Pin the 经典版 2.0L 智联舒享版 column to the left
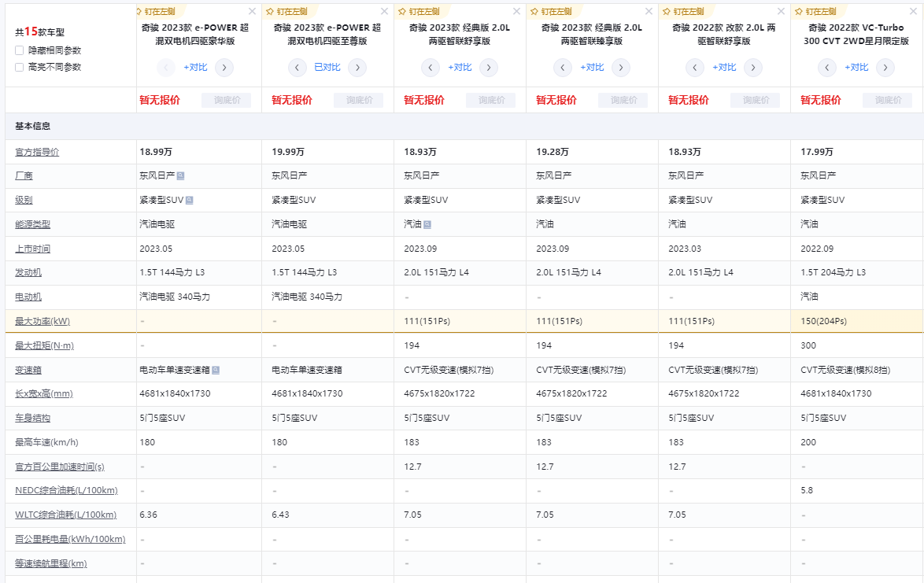The height and width of the screenshot is (583, 924). [x=420, y=11]
